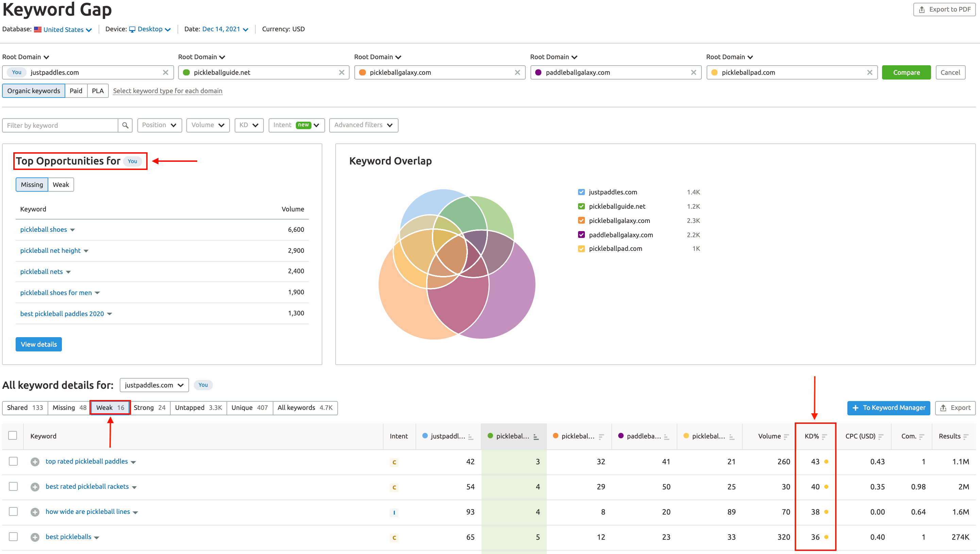Sort by Results column sort icon
Image resolution: width=980 pixels, height=554 pixels.
pos(966,436)
